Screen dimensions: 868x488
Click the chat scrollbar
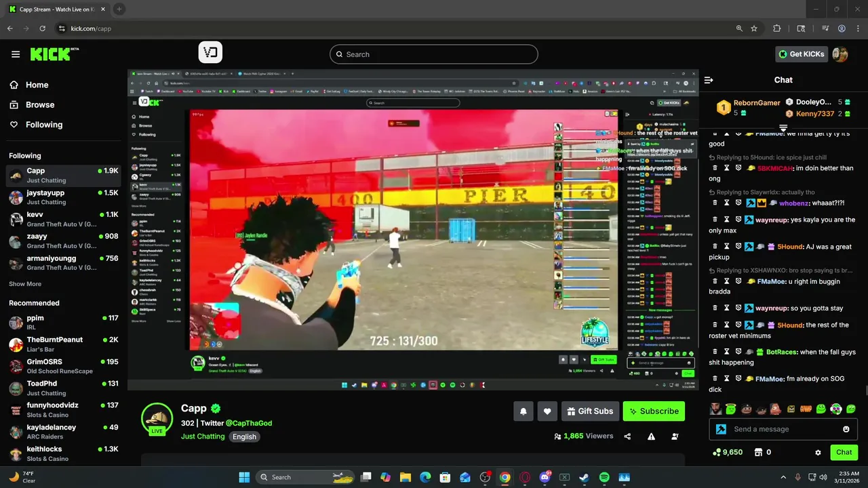[x=865, y=390]
